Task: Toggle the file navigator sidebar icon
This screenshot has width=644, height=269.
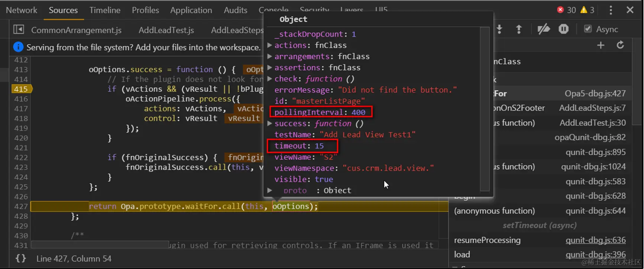Action: point(19,29)
